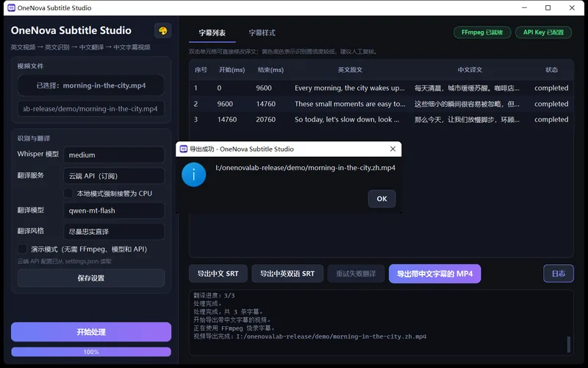The image size is (588, 368).
Task: Click the 状态 column header
Action: click(551, 70)
